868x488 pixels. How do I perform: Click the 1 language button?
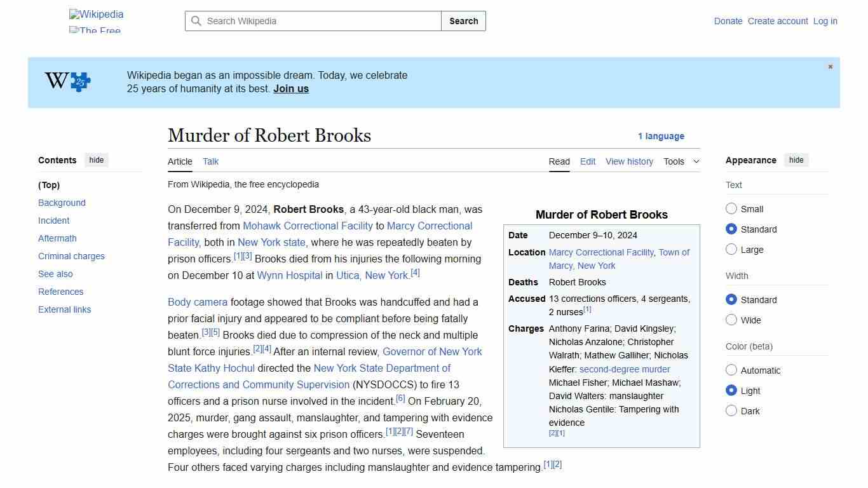point(661,136)
